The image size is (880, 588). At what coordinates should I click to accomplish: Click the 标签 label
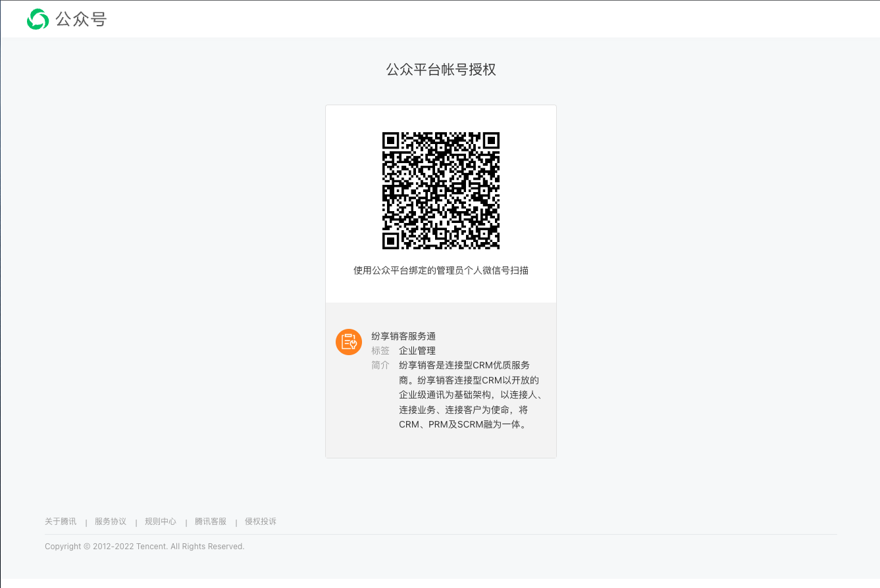pyautogui.click(x=380, y=351)
